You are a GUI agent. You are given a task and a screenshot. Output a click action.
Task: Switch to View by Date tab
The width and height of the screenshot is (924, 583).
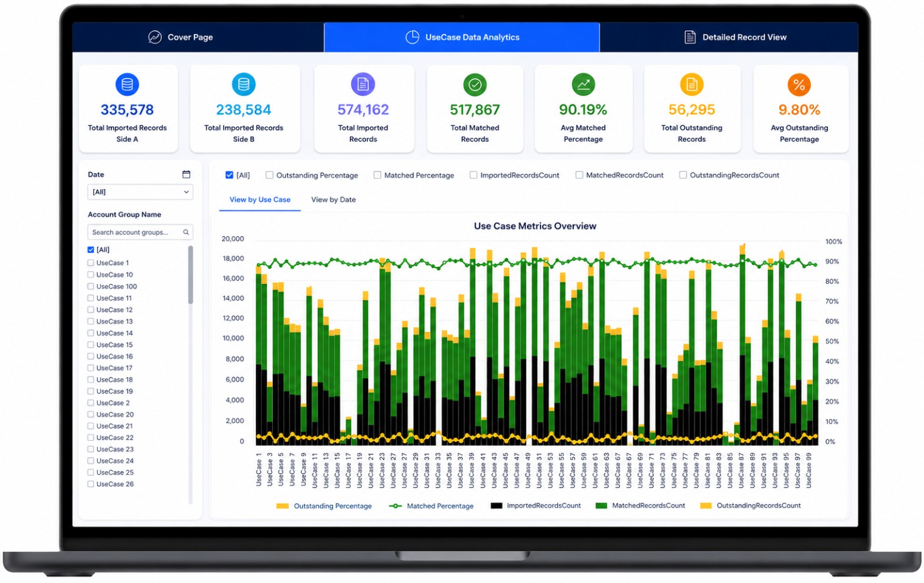[x=334, y=199]
